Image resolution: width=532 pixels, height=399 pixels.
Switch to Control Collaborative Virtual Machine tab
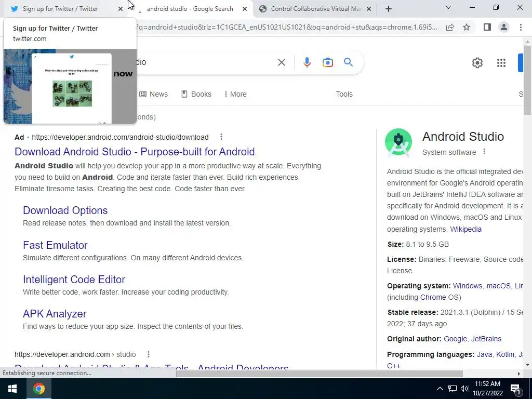(x=316, y=9)
